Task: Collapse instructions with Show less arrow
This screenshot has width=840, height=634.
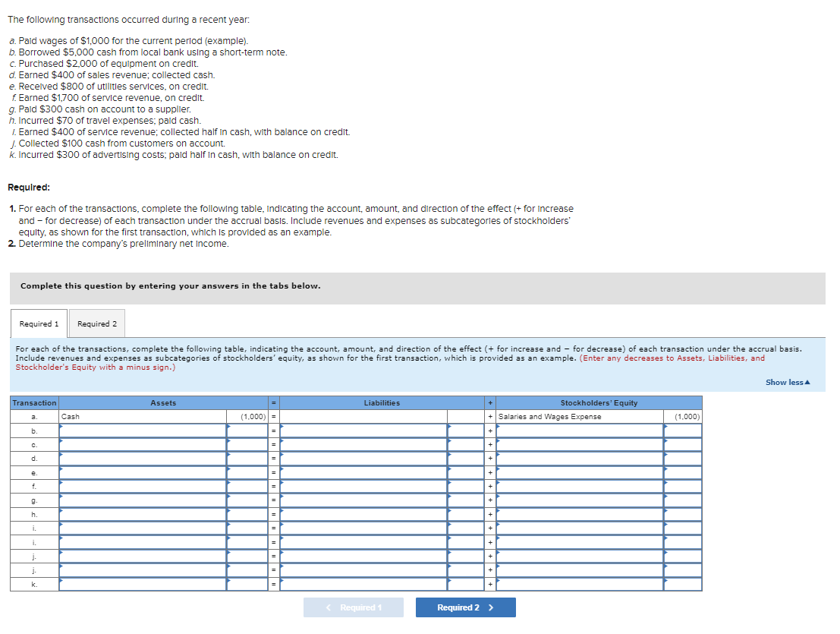Action: (x=788, y=382)
